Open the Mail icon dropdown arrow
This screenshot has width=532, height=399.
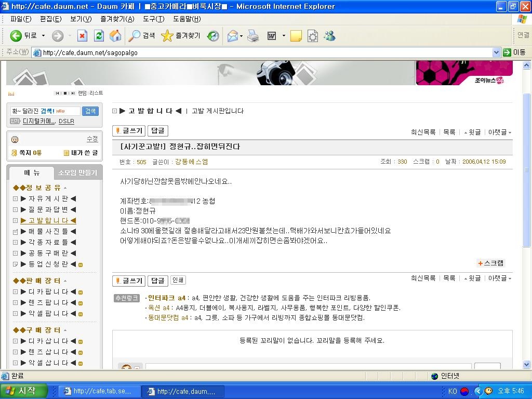tap(241, 36)
